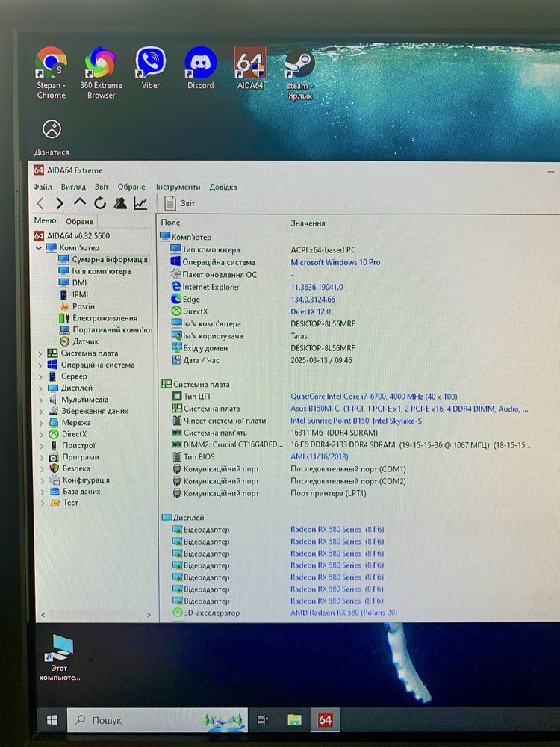Open AIDA64 desktop shortcut
The height and width of the screenshot is (747, 560).
click(250, 68)
